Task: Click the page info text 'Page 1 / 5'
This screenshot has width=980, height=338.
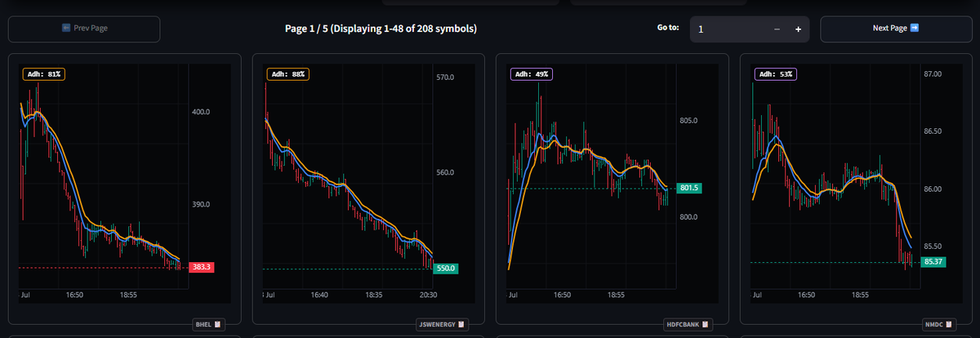Action: point(306,29)
